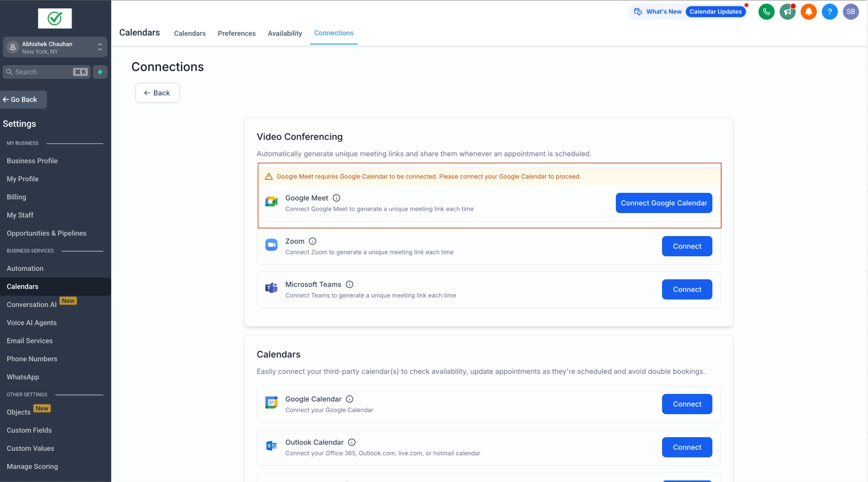This screenshot has height=482, width=868.
Task: Connect the Zoom integration
Action: [687, 246]
